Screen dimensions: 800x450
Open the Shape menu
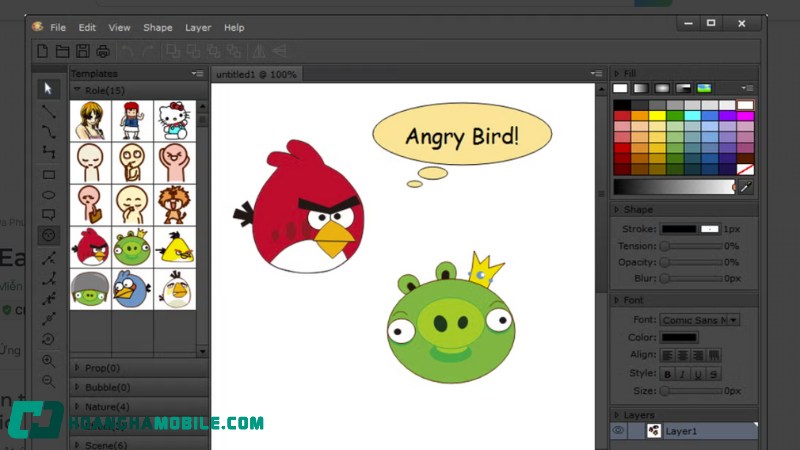(x=157, y=28)
